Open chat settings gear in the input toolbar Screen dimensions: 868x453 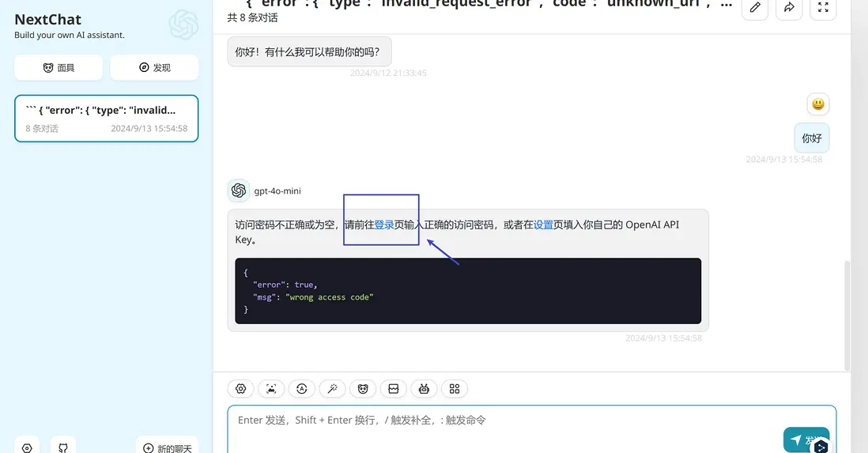241,389
